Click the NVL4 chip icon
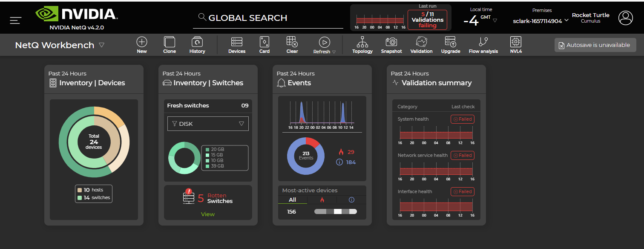Screen dimensions: 644x249 pyautogui.click(x=516, y=42)
